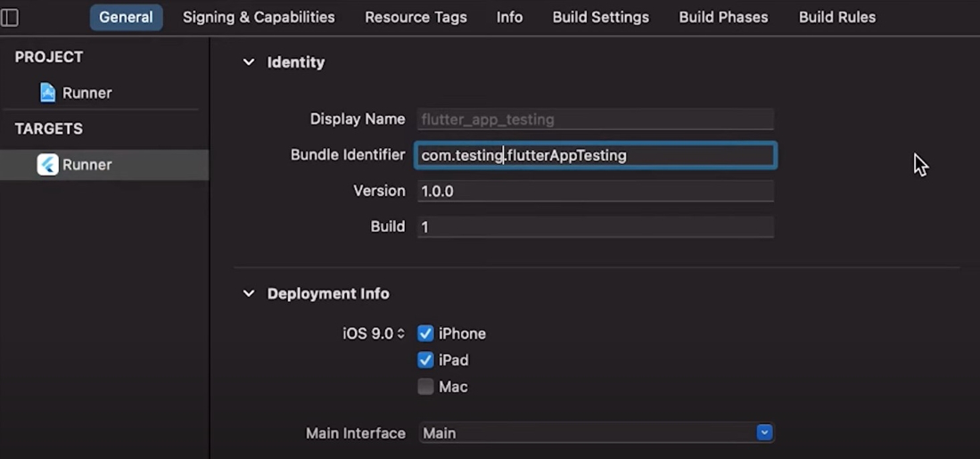This screenshot has width=980, height=459.
Task: Click the Bundle Identifier text field
Action: tap(595, 155)
